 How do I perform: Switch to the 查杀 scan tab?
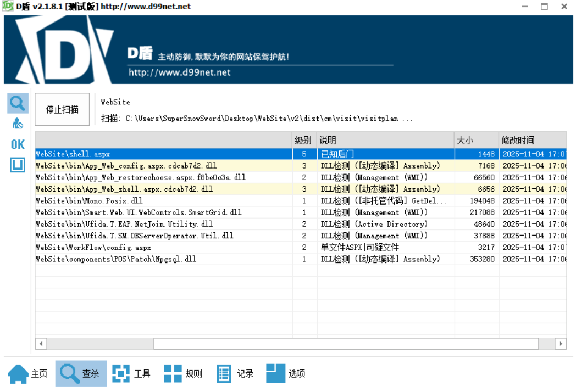(x=81, y=374)
